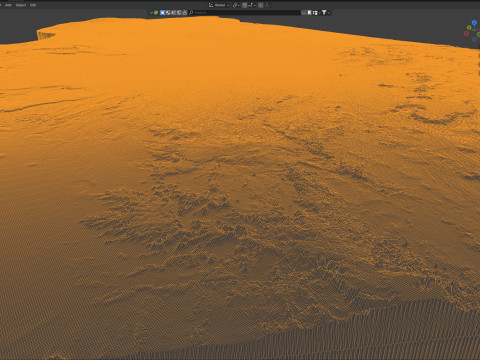Toggle proportional editing

pyautogui.click(x=261, y=5)
